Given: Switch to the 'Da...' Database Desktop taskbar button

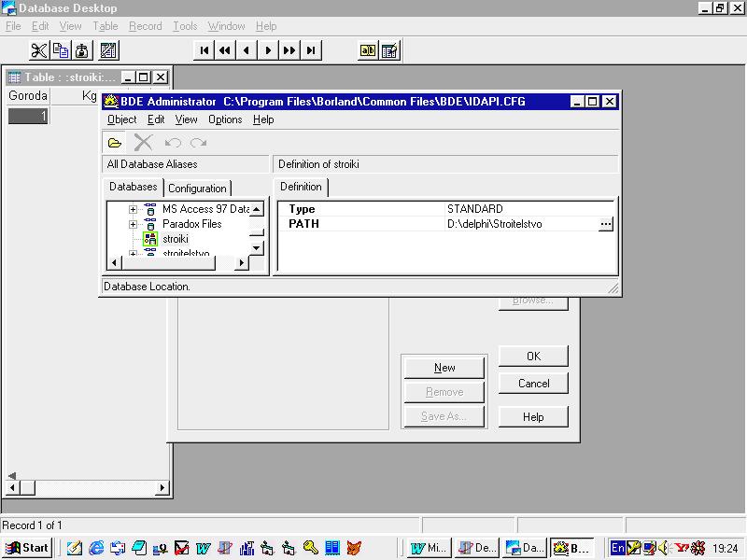Looking at the screenshot, I should [x=525, y=548].
